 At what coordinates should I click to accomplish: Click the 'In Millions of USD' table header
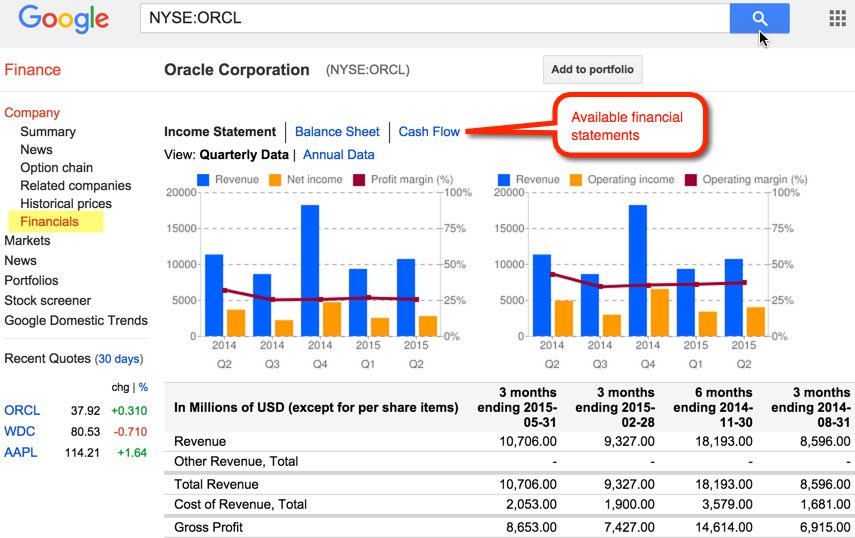[x=316, y=408]
